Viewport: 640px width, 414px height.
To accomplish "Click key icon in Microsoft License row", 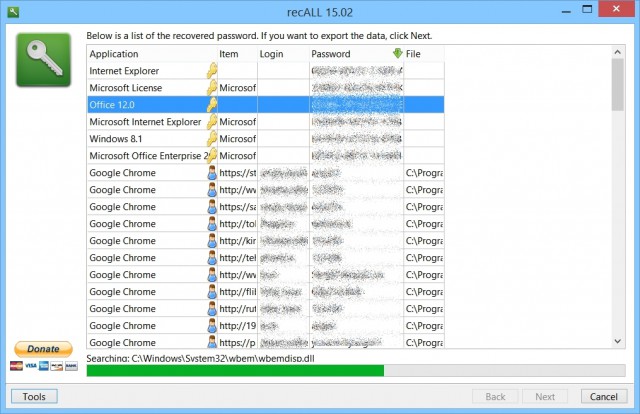I will click(x=212, y=88).
